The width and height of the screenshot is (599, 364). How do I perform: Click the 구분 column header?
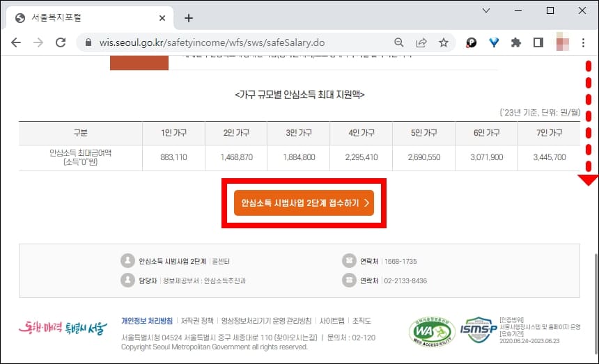pyautogui.click(x=80, y=133)
